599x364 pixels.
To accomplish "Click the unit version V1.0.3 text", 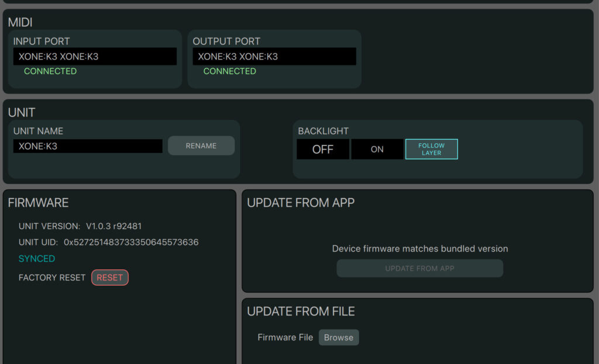I will [113, 226].
